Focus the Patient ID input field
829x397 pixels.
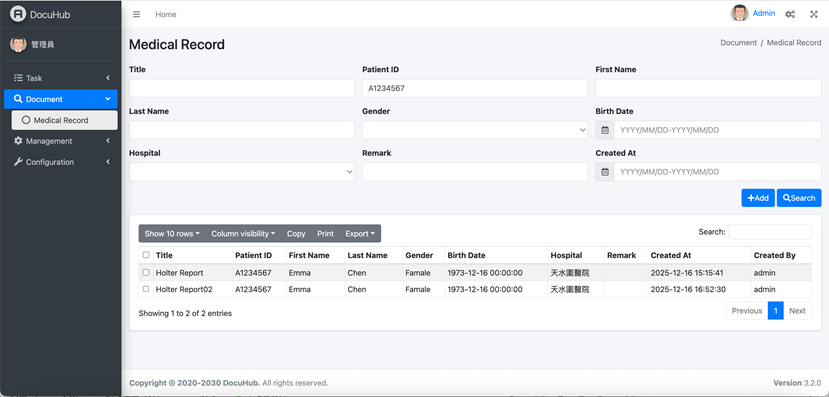(475, 88)
